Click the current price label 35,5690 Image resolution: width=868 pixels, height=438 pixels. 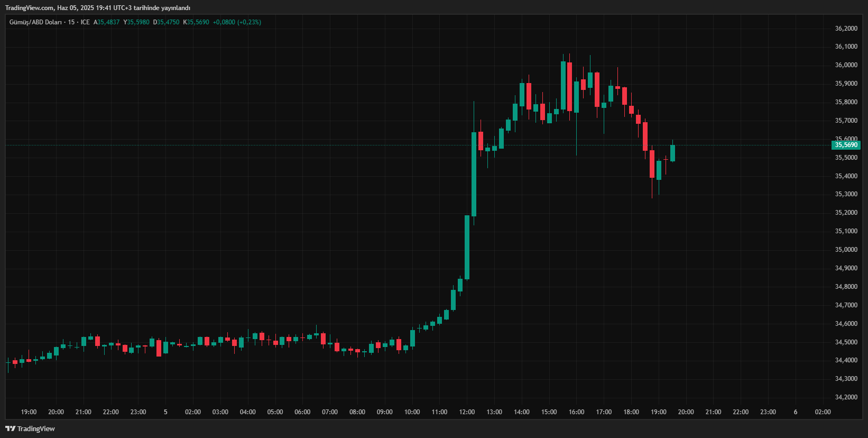[x=846, y=145]
